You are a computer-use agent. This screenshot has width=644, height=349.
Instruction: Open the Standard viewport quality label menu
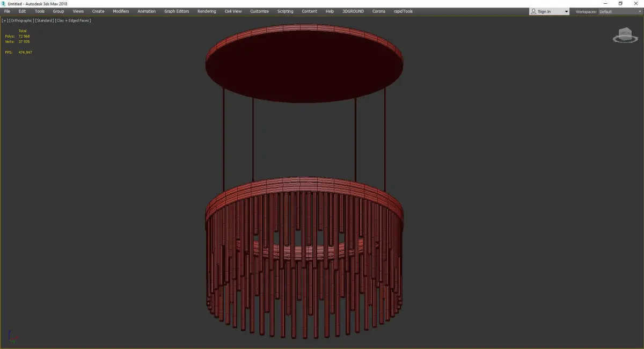coord(45,20)
